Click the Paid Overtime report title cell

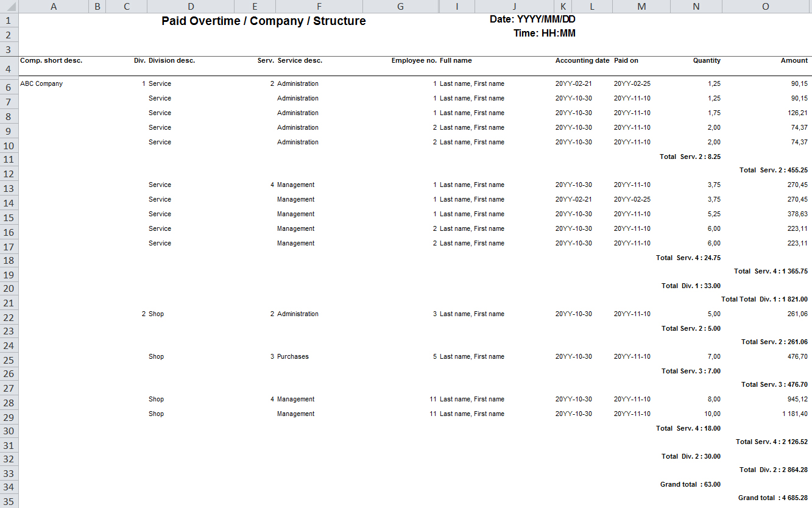pyautogui.click(x=264, y=21)
